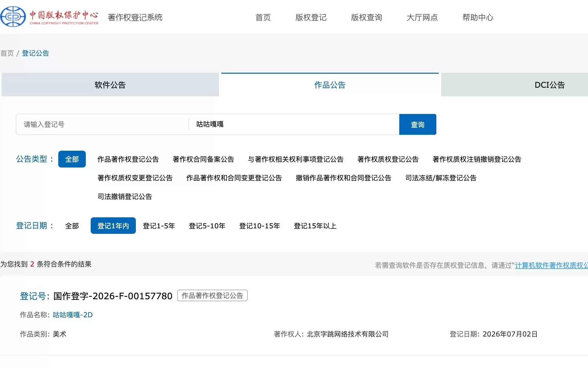Open the 版权查询 navigation item
Image resolution: width=588 pixels, height=368 pixels.
(x=366, y=17)
